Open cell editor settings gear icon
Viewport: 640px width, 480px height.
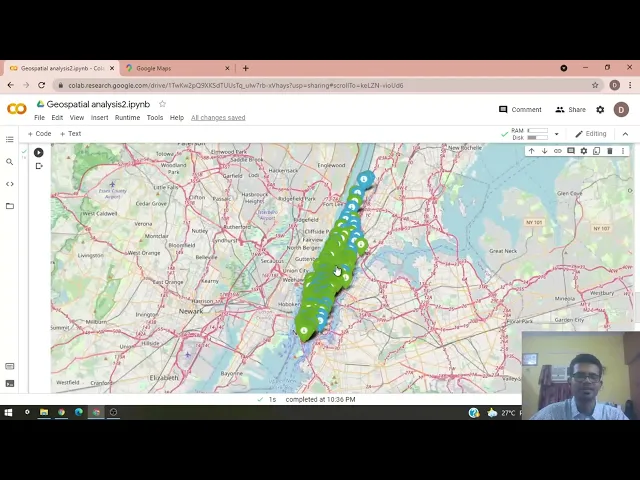(x=584, y=151)
